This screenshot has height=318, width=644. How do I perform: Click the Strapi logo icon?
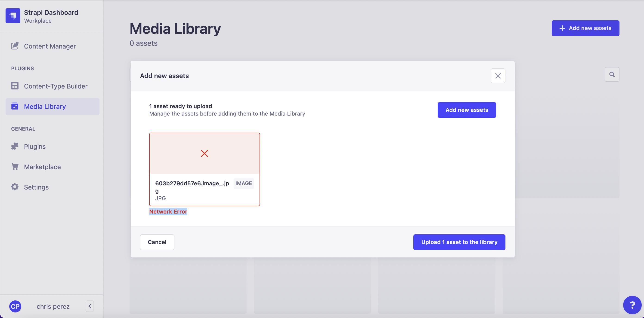pos(13,16)
